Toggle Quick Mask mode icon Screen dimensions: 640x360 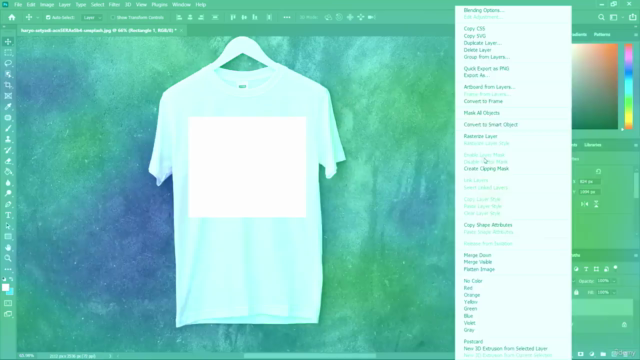tap(8, 303)
